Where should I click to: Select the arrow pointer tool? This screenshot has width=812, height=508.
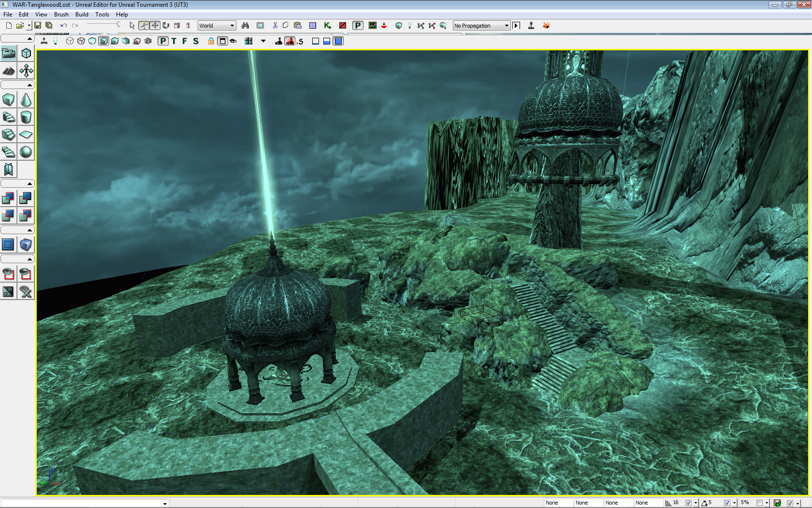click(132, 26)
